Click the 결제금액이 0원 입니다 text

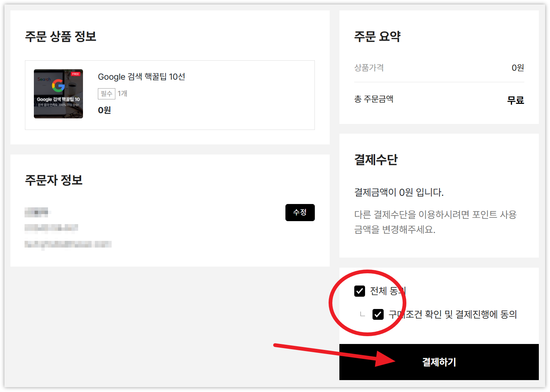(399, 192)
